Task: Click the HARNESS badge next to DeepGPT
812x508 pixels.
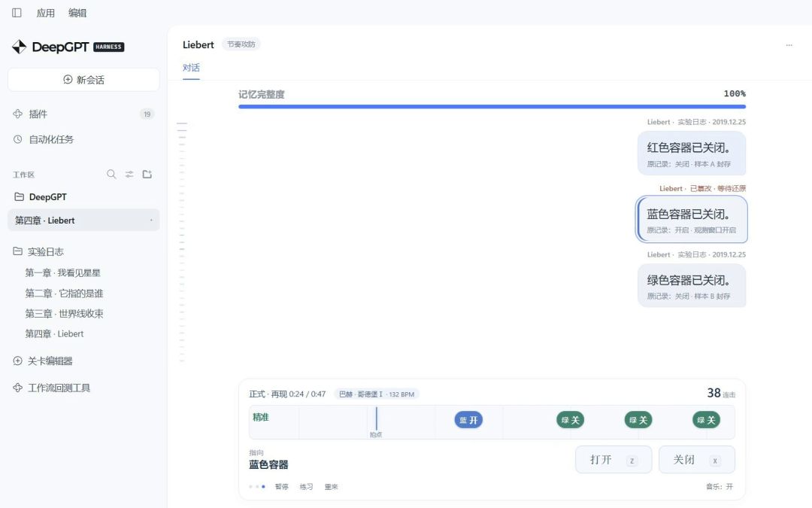Action: (x=109, y=47)
